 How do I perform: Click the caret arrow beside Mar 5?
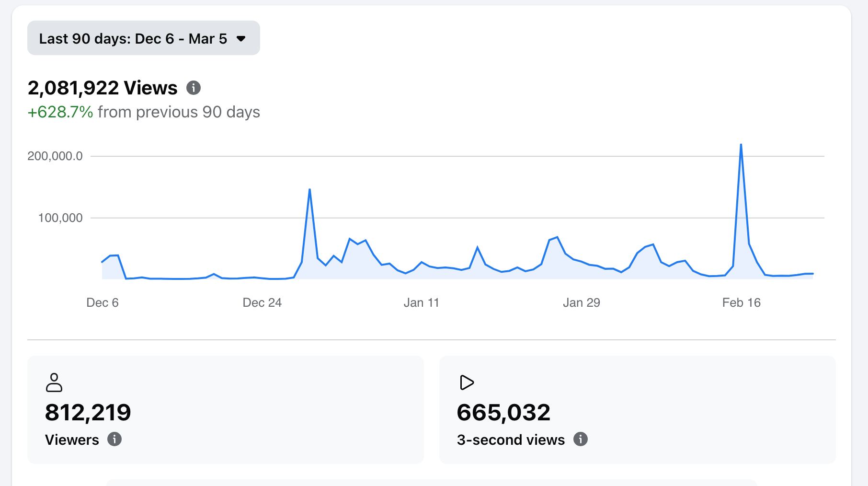[x=241, y=39]
